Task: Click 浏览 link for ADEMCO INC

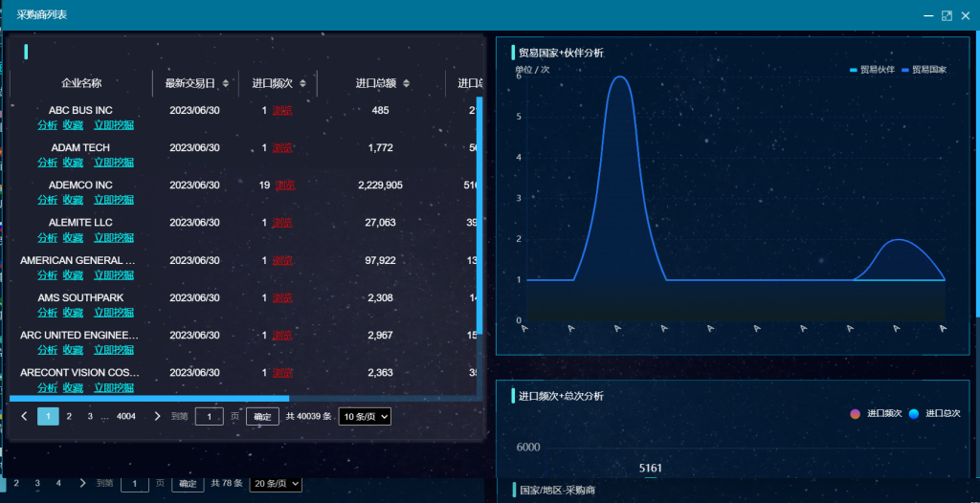Action: 284,185
